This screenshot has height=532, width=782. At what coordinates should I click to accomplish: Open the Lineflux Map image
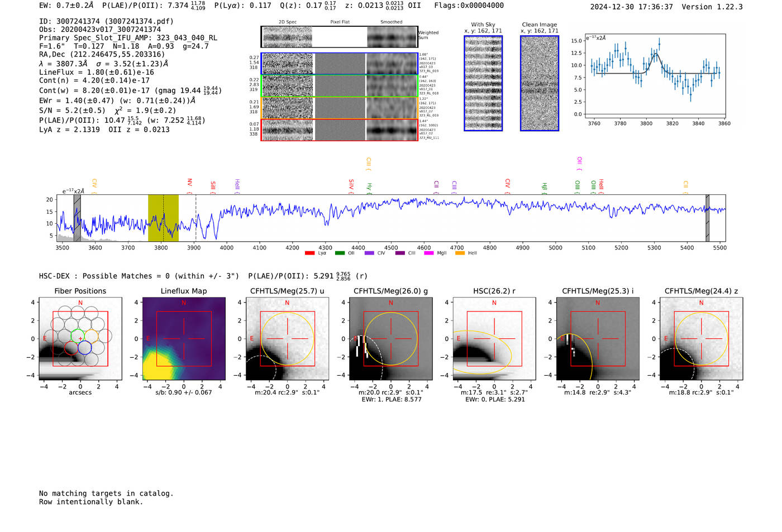184,339
